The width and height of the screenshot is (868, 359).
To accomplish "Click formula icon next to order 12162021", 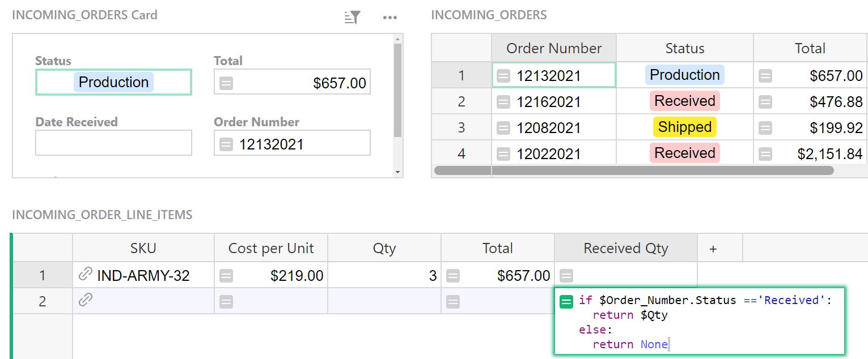I will coord(503,102).
